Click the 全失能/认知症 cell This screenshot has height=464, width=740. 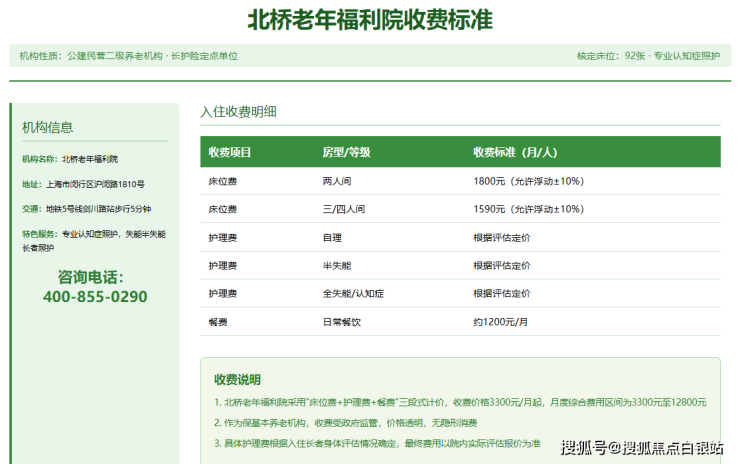(353, 294)
